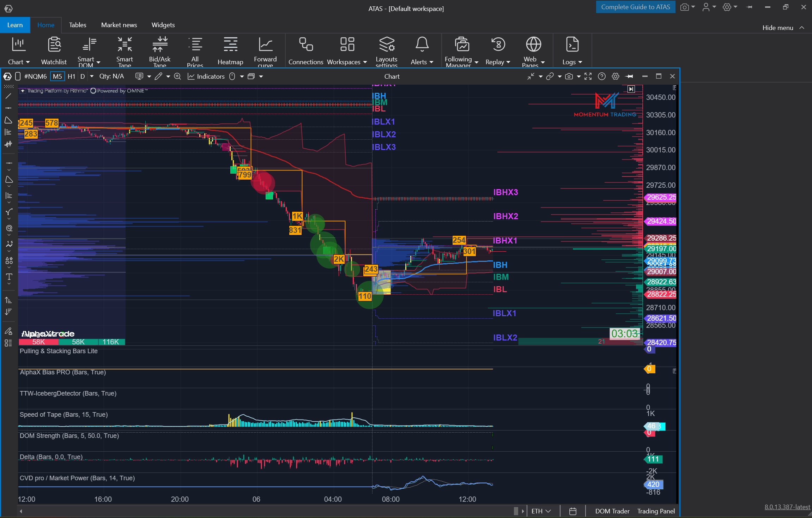Switch to the D daily timeframe

(x=83, y=76)
